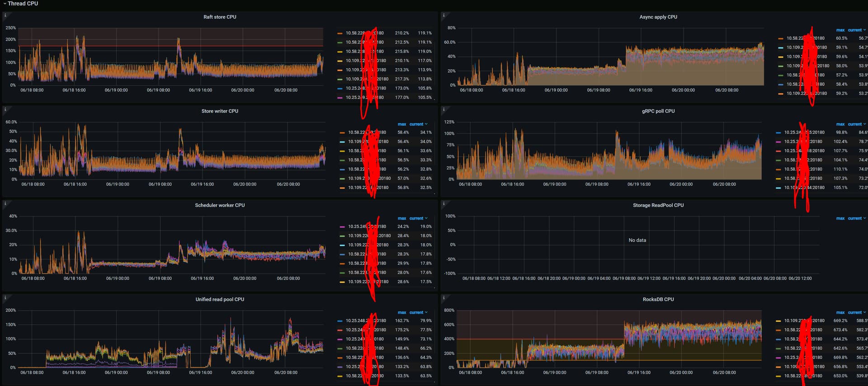Click the info icon on Raft store CPU panel
Screen dimensions: 868x386
pos(5,15)
